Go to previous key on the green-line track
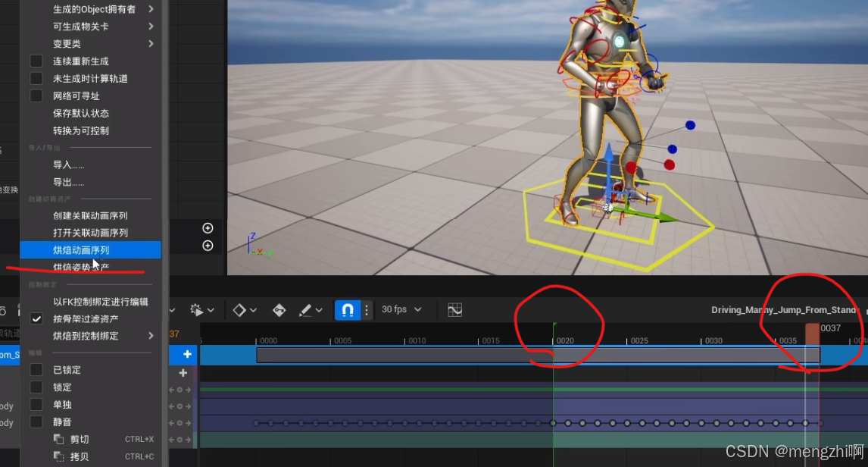 click(x=172, y=390)
